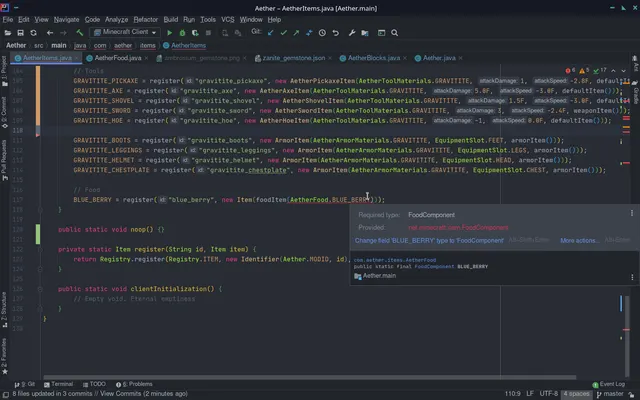
Task: Run with coverage icon
Action: [196, 33]
